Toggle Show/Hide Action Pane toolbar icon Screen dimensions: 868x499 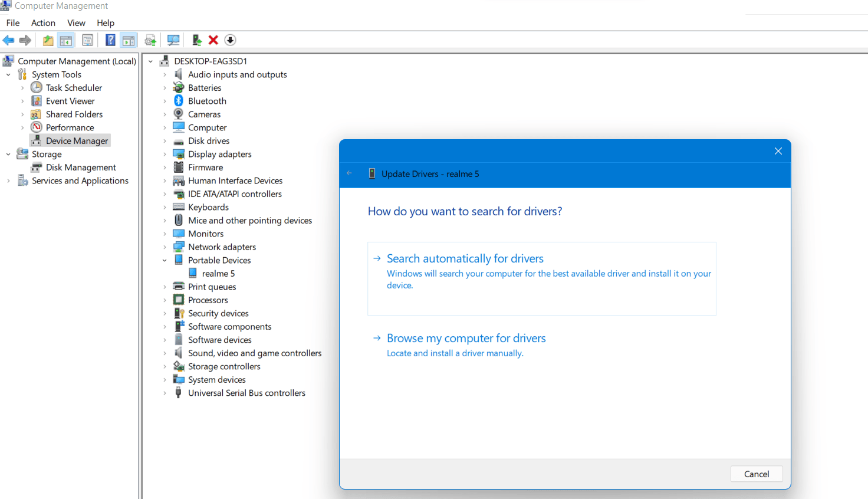(128, 40)
